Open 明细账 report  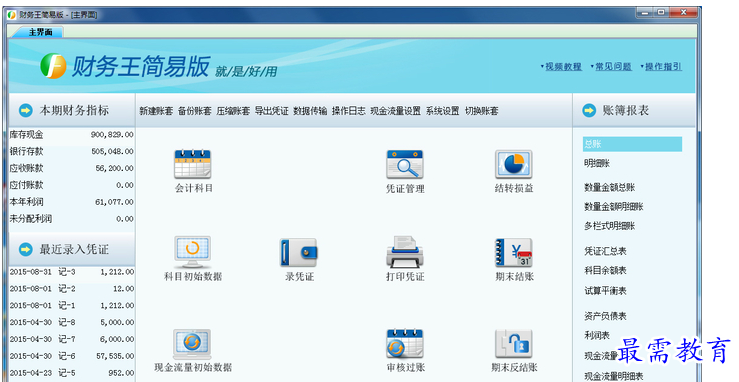pos(597,163)
